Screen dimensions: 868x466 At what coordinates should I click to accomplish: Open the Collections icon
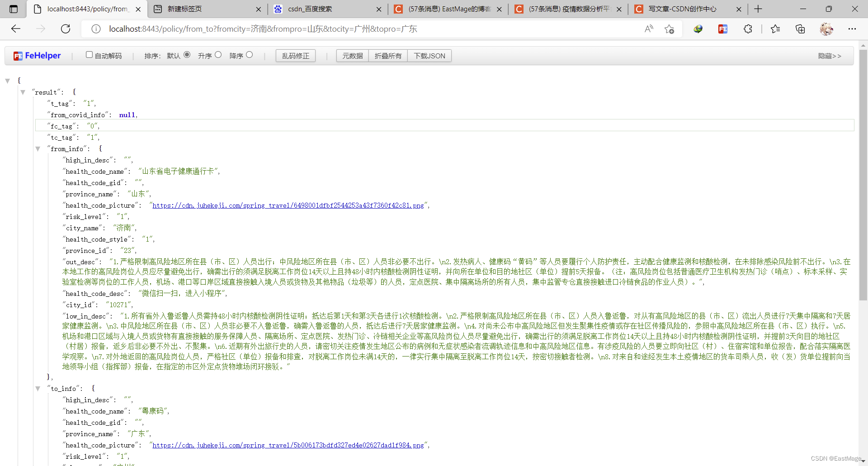(x=800, y=29)
